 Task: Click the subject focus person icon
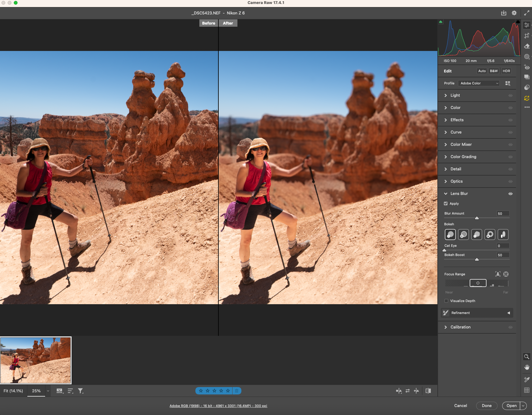(498, 274)
